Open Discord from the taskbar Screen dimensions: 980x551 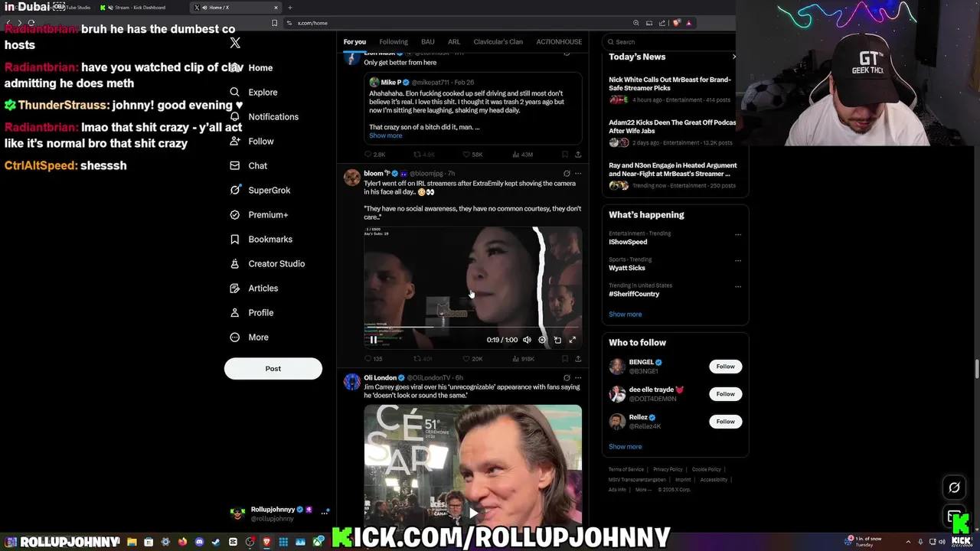pyautogui.click(x=199, y=542)
